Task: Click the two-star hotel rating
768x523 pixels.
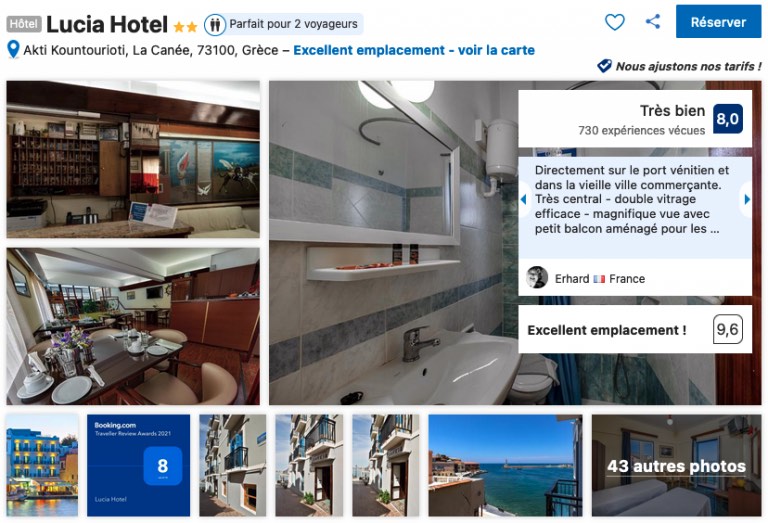Action: point(185,26)
